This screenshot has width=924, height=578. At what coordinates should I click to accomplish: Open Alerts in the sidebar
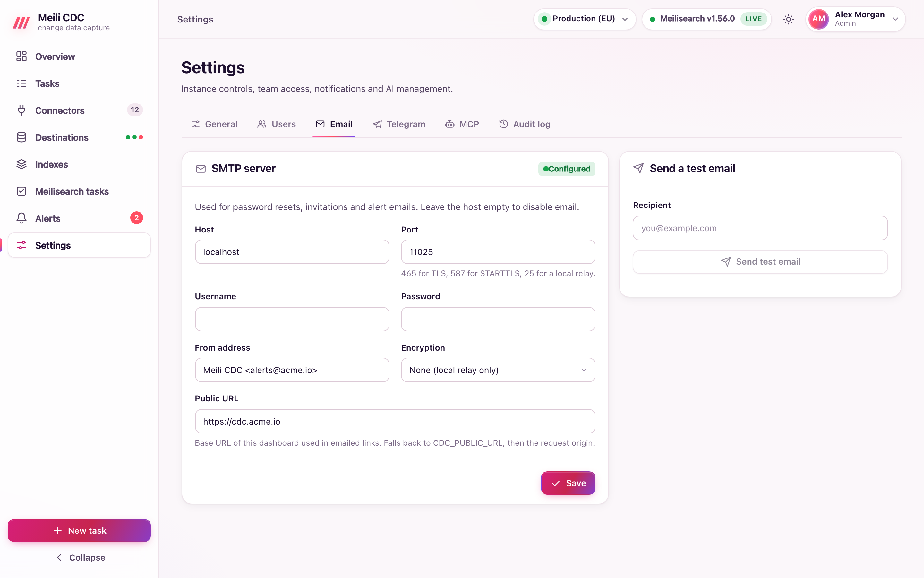pos(79,218)
